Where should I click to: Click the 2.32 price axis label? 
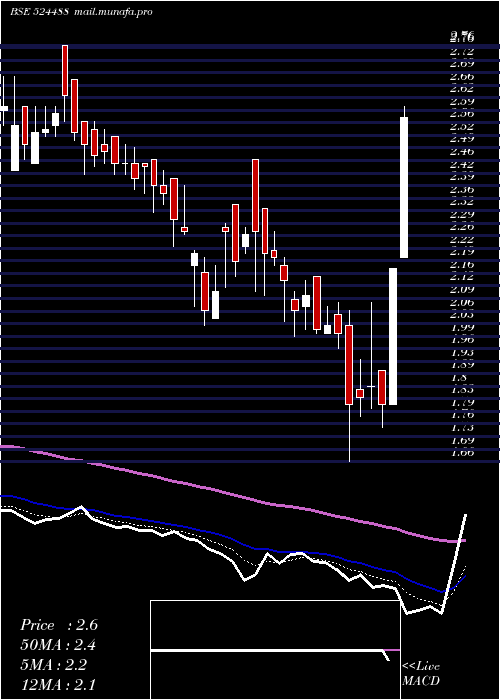click(462, 202)
